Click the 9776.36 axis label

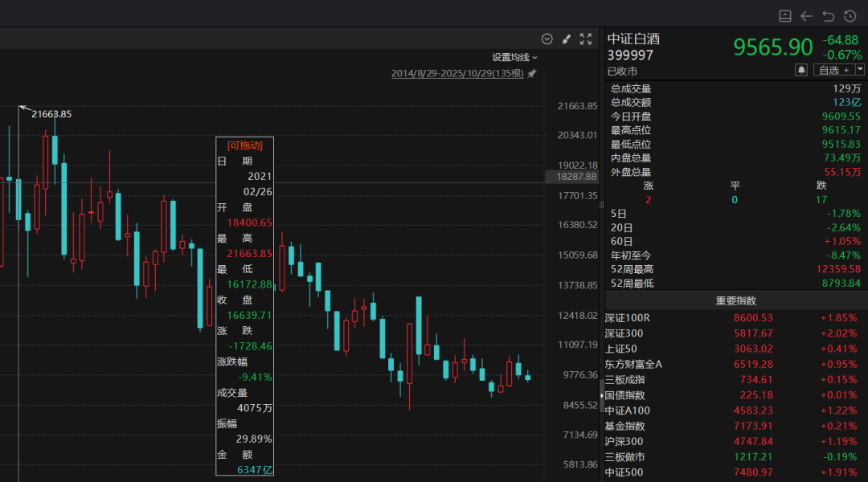pos(580,374)
